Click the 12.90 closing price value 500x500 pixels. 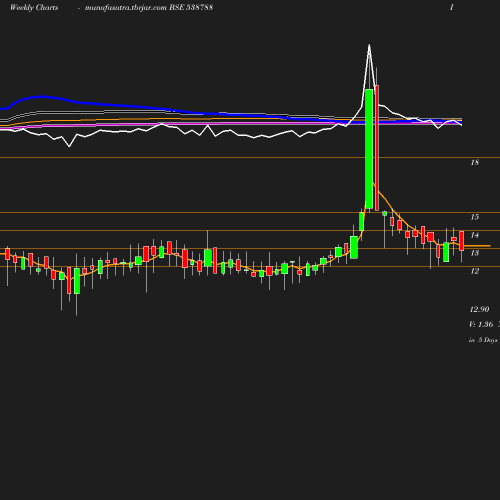click(479, 309)
